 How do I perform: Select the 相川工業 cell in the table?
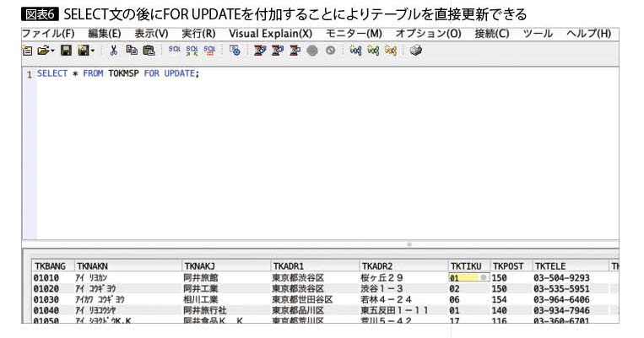pos(201,298)
